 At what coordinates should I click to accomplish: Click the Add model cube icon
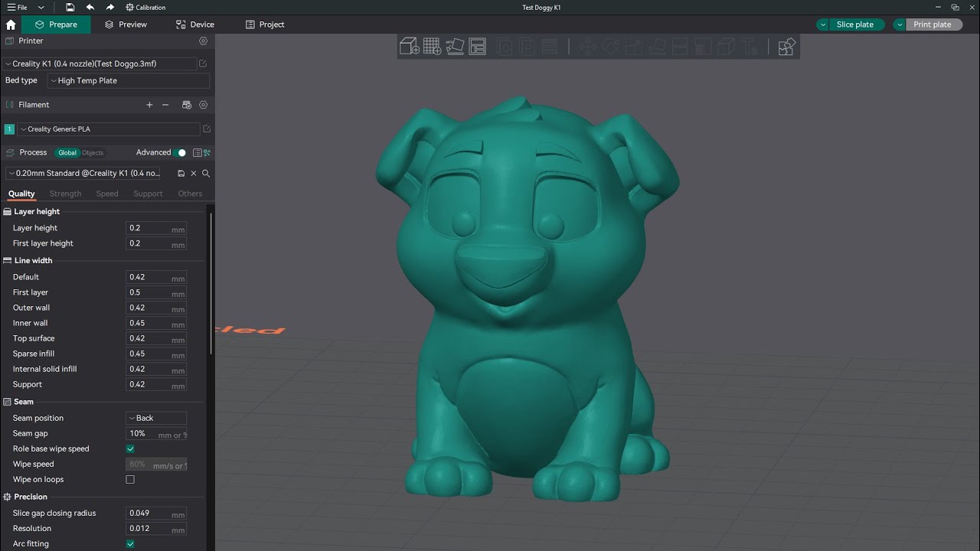[410, 47]
